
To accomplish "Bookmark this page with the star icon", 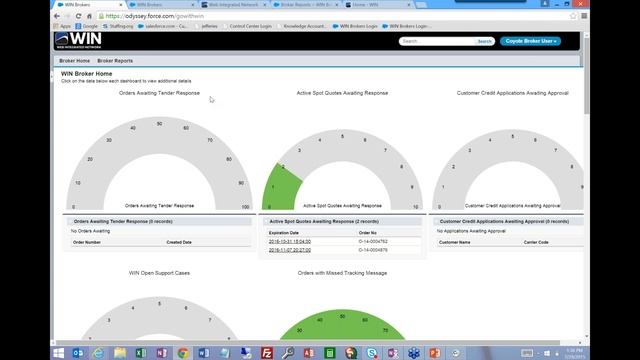I will (x=573, y=16).
